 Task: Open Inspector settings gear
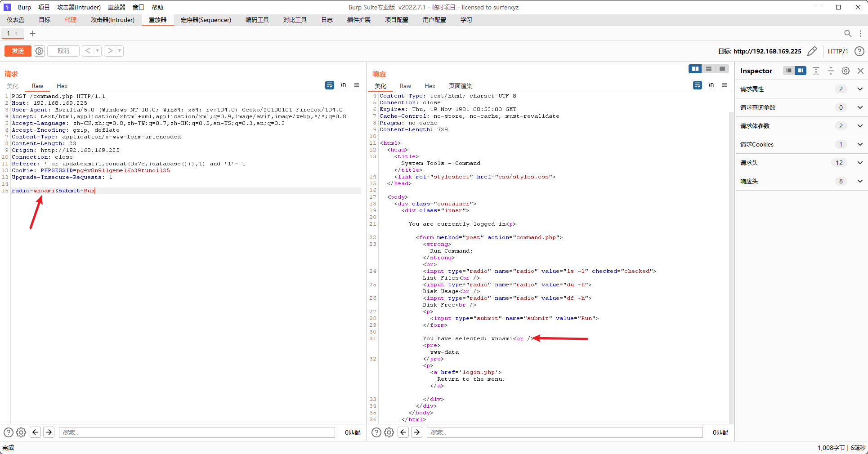(x=846, y=71)
